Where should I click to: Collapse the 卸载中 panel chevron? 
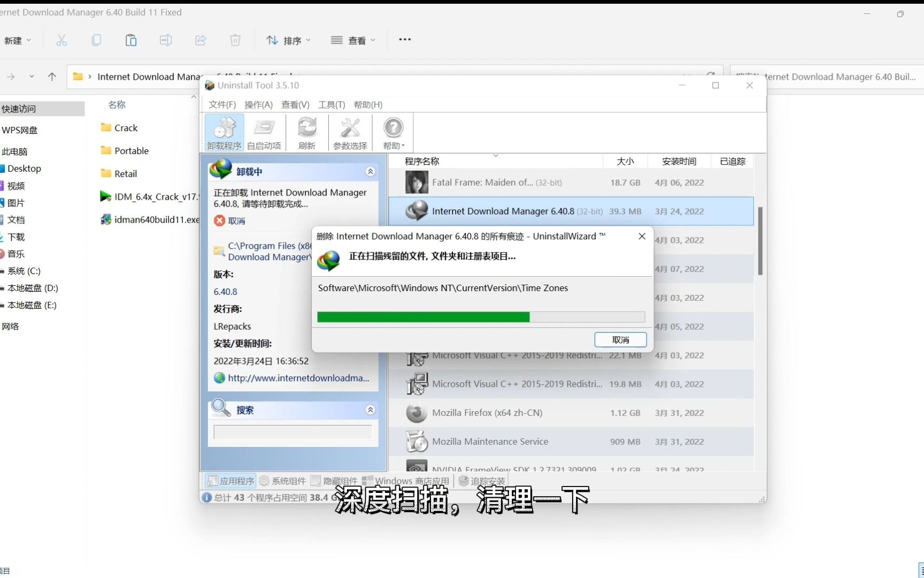point(370,171)
